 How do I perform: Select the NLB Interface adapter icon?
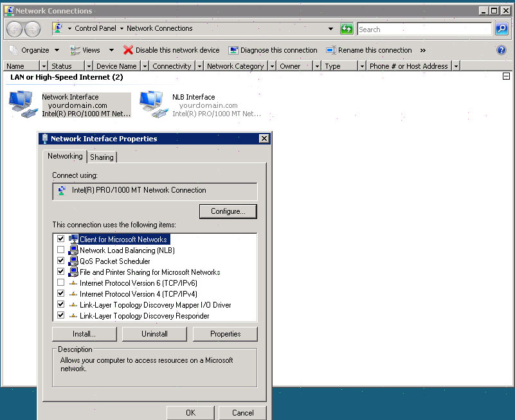[154, 104]
